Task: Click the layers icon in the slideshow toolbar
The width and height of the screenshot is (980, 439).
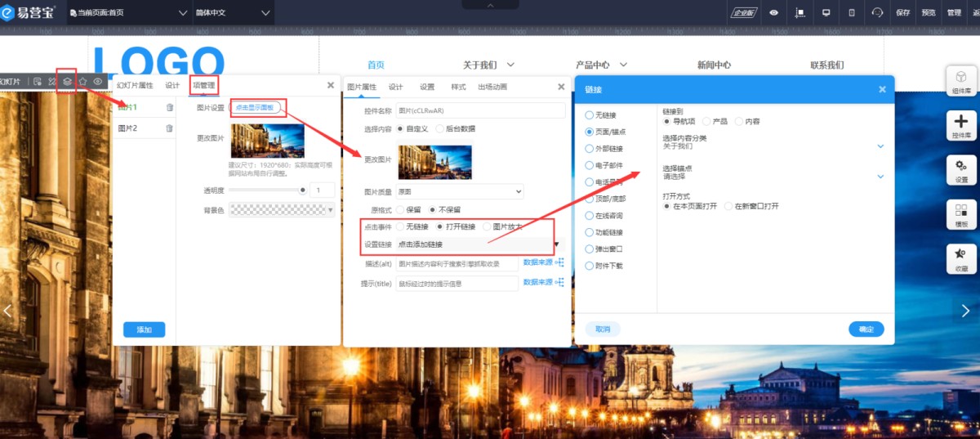Action: pos(67,81)
